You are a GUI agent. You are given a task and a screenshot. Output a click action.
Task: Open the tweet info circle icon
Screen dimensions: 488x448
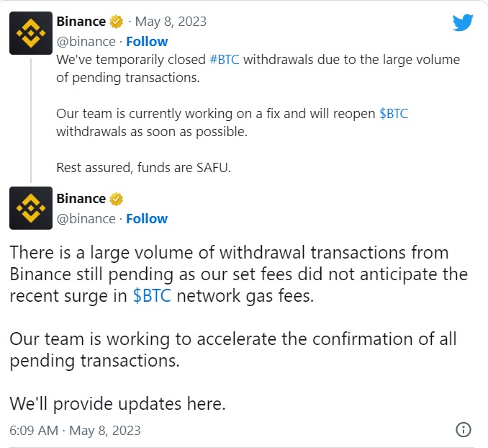click(464, 430)
